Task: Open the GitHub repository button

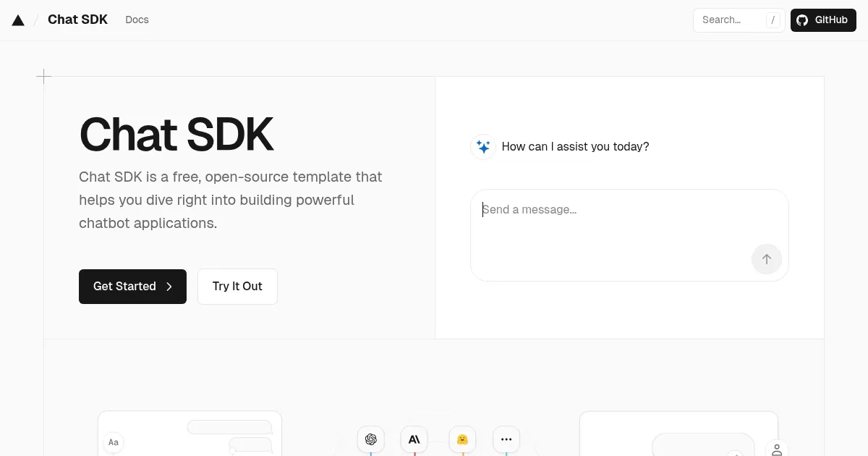Action: tap(823, 20)
